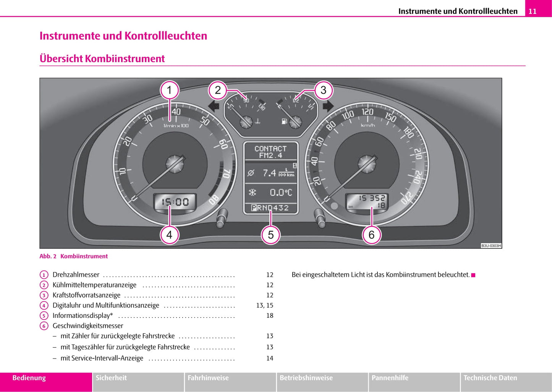Click callout number 5 below the information display

click(x=270, y=235)
